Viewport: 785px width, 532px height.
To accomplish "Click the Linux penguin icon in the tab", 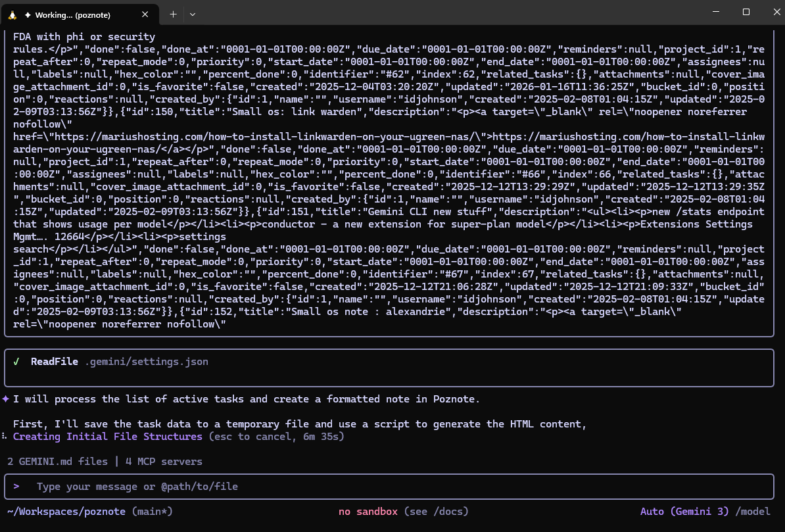I will point(12,14).
